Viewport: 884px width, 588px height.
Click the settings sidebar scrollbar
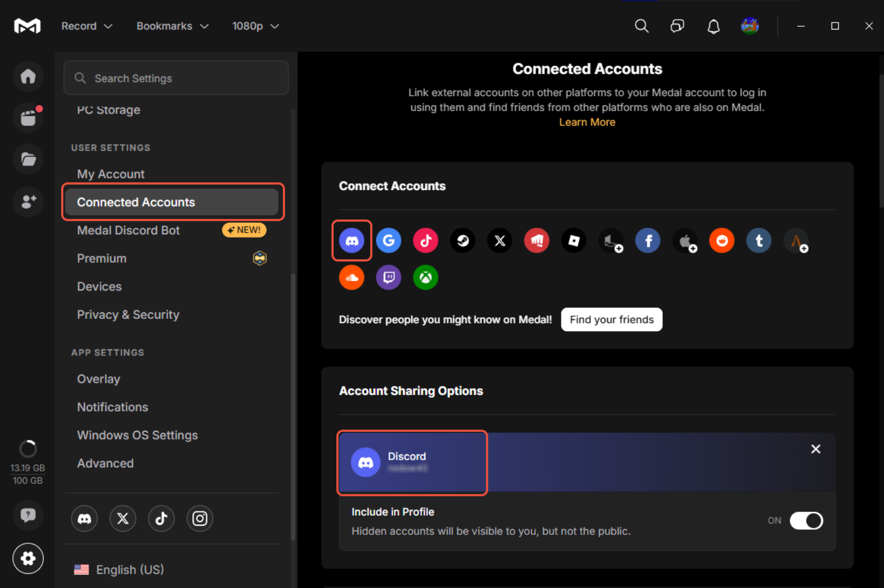coord(293,407)
